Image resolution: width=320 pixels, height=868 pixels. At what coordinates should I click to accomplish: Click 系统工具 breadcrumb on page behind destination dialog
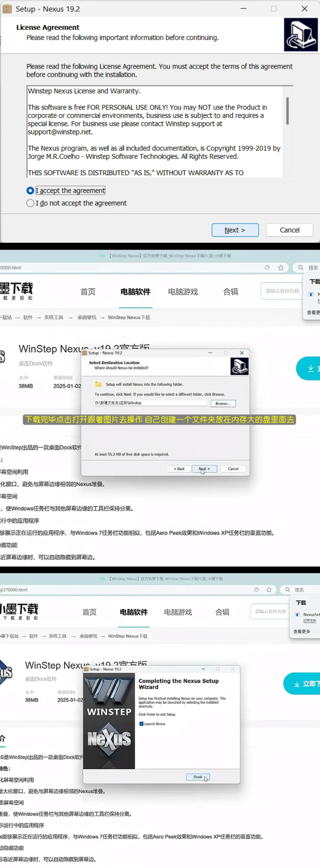pyautogui.click(x=54, y=317)
